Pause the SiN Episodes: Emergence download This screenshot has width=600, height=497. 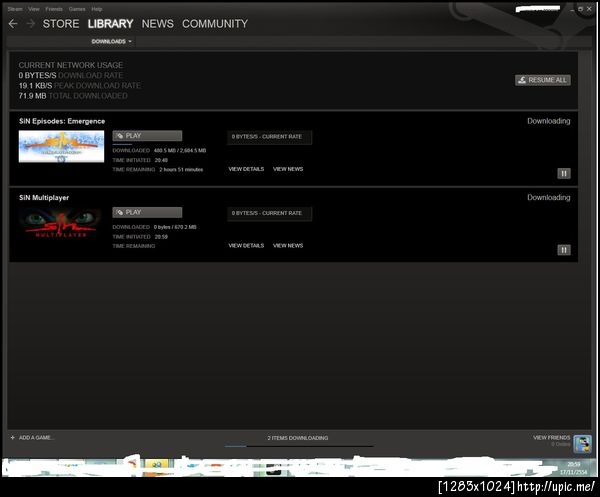564,174
